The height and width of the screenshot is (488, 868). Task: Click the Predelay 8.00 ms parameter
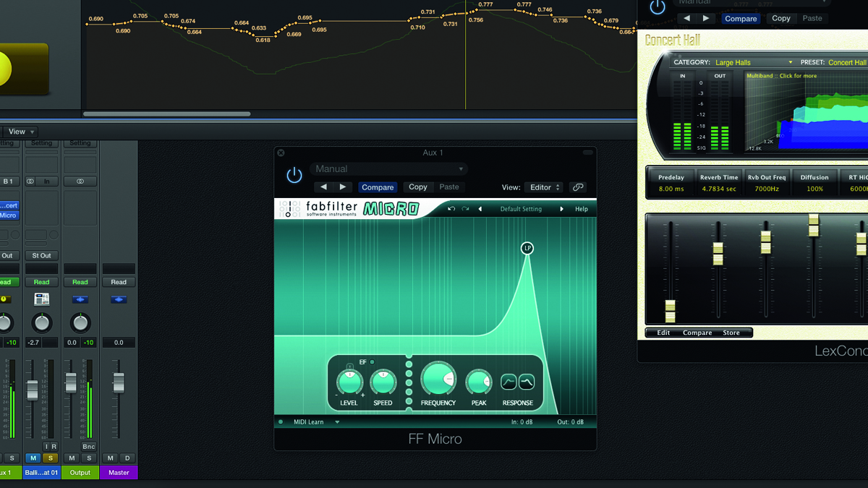(x=671, y=183)
